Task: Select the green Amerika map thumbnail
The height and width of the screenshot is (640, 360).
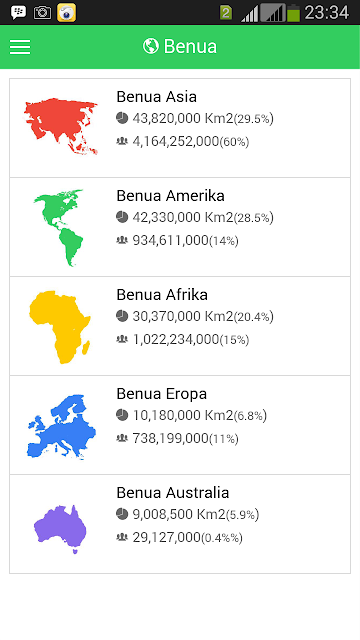Action: (x=59, y=227)
